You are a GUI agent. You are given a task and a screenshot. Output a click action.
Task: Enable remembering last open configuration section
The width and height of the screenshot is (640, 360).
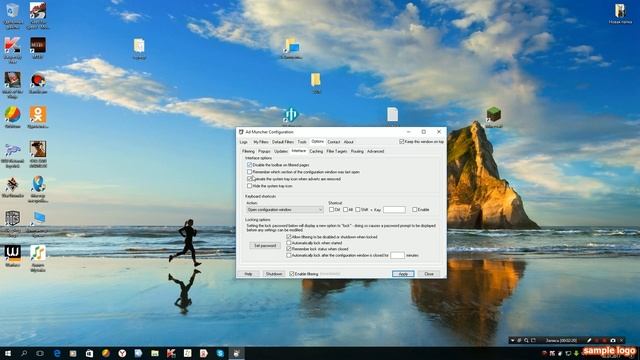pos(249,172)
